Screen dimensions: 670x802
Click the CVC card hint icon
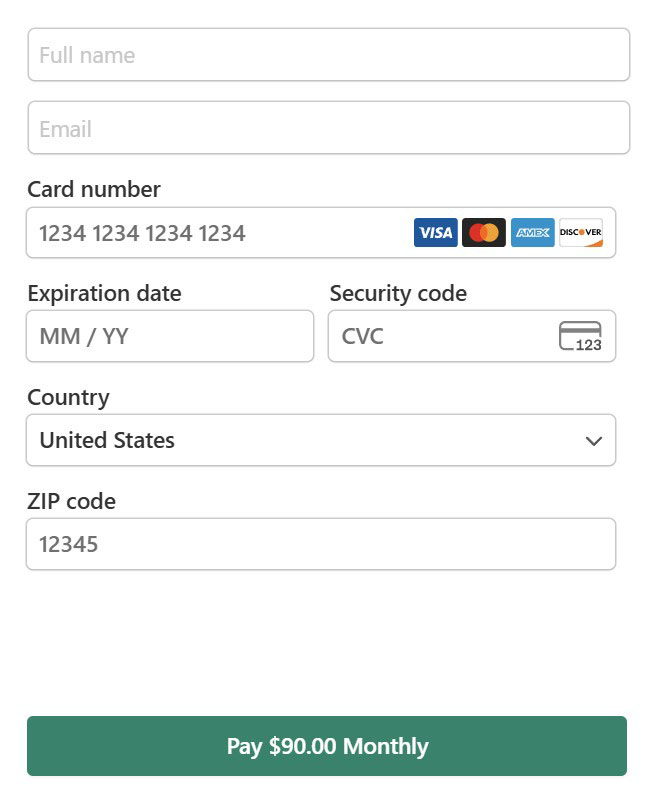pos(580,337)
